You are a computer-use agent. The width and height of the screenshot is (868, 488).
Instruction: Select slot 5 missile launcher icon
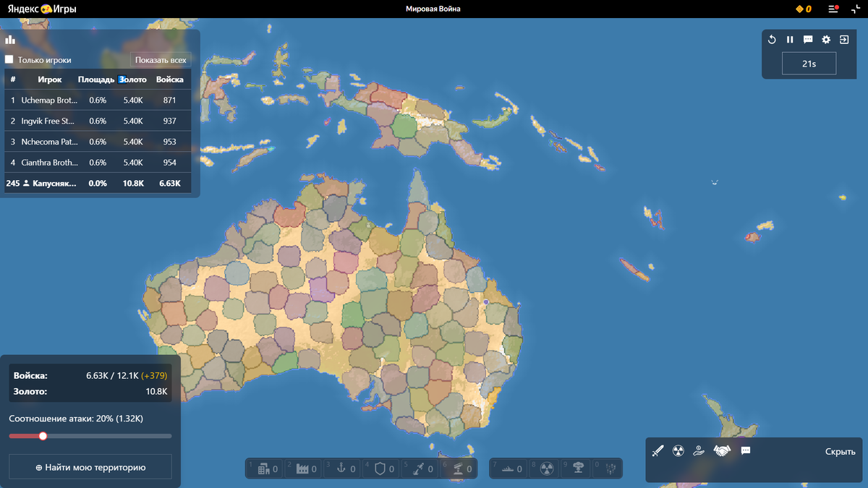click(x=419, y=468)
